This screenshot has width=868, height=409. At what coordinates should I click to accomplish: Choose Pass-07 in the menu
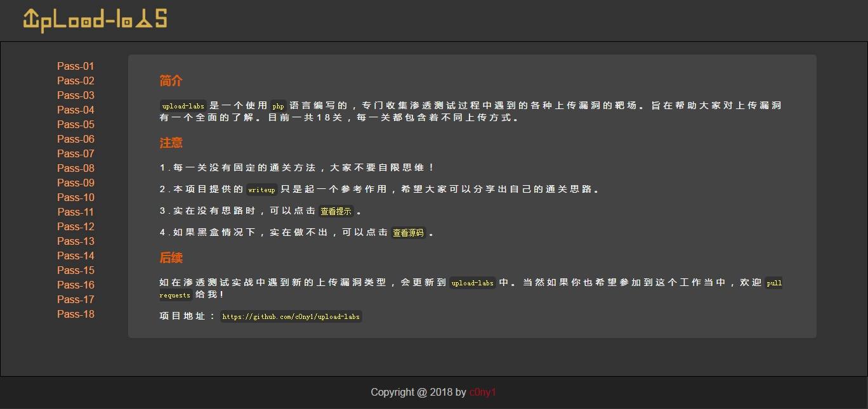[76, 153]
